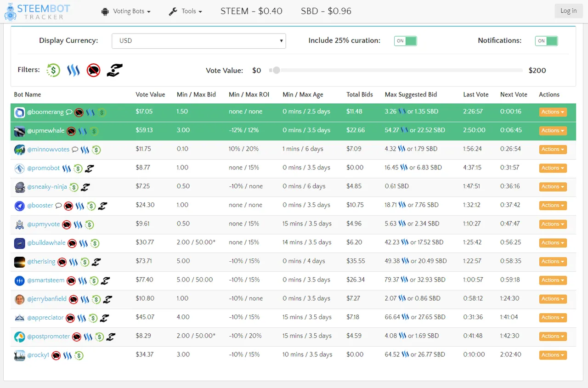Image resolution: width=588 pixels, height=388 pixels.
Task: Click the dollar icon in sneaky-ninja row
Action: [73, 187]
